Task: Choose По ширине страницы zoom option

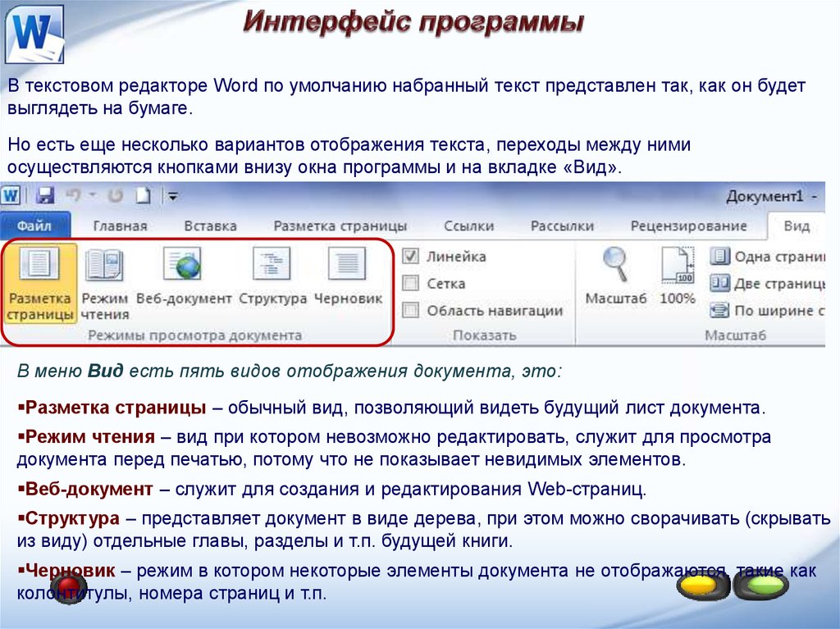Action: point(767,310)
